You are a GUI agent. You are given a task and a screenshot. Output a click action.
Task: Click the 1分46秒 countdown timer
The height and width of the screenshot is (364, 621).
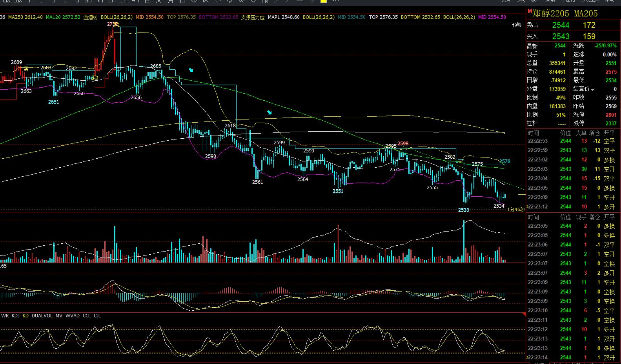click(x=515, y=210)
